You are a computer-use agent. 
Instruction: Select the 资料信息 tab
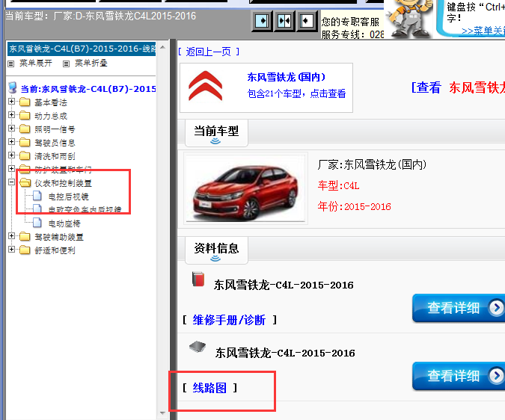coord(216,250)
